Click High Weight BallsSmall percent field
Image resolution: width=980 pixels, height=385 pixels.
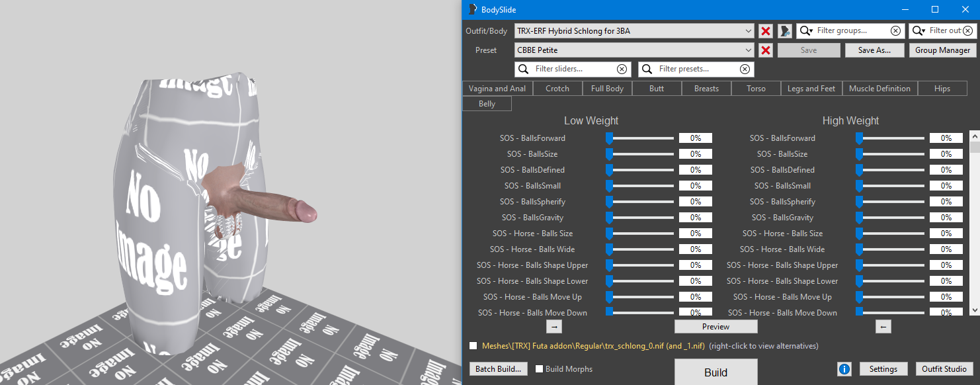pos(946,186)
